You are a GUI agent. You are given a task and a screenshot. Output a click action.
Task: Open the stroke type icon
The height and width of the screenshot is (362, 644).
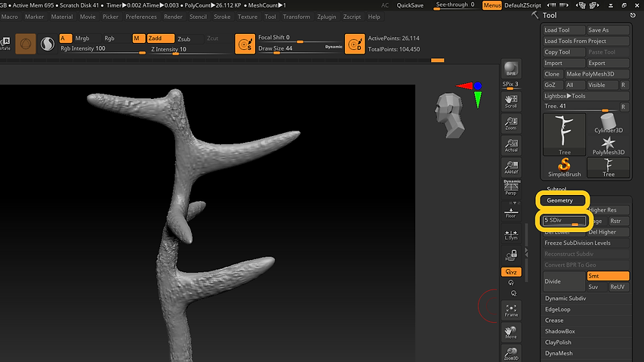pos(48,44)
